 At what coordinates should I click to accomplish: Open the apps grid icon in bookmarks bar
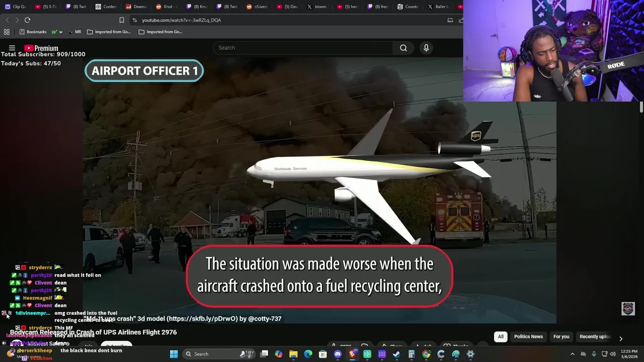[7, 32]
